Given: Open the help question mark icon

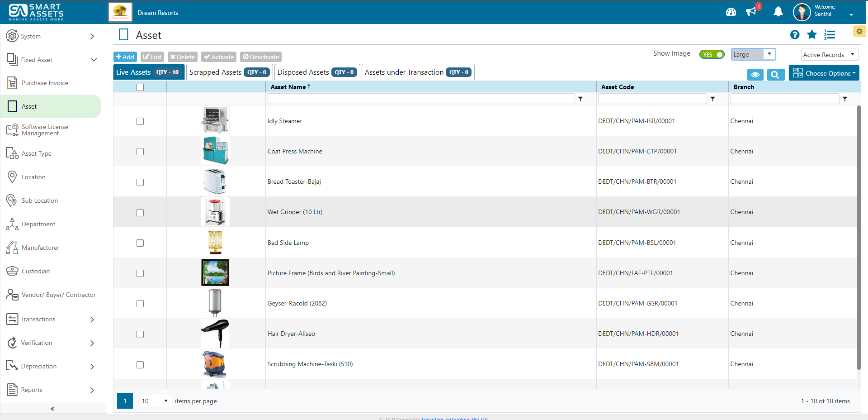Looking at the screenshot, I should click(x=795, y=35).
